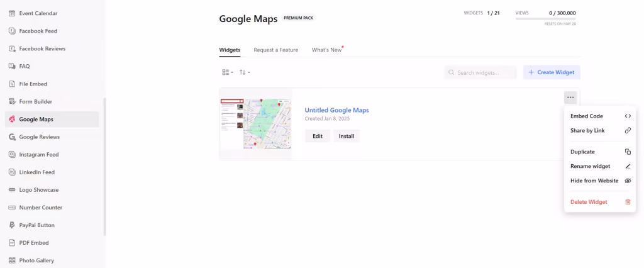This screenshot has width=644, height=268.
Task: Click the three-dots widget options button
Action: 570,98
